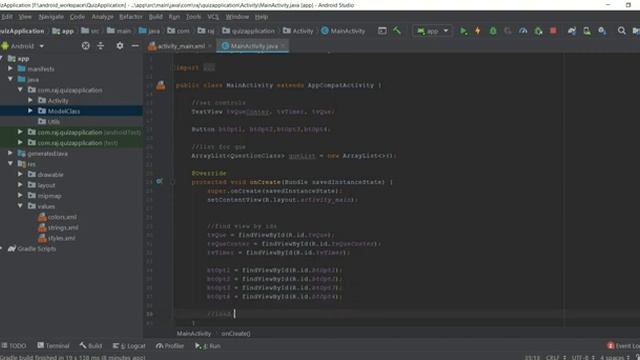Screen dimensions: 640x360
Task: Click the CRLF line separator in status bar
Action: (x=556, y=357)
